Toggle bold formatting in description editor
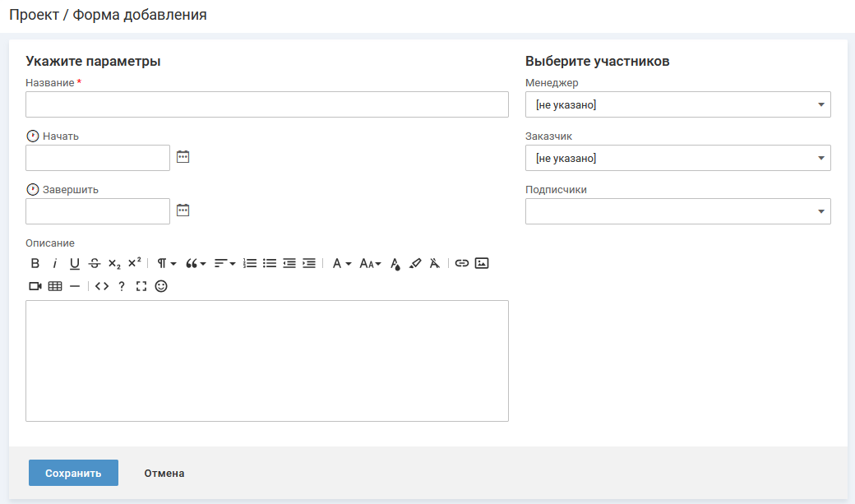The height and width of the screenshot is (504, 855). coord(35,263)
